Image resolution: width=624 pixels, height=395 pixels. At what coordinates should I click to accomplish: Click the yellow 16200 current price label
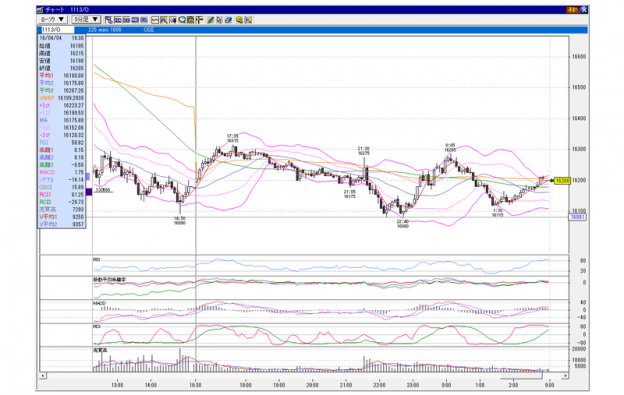pyautogui.click(x=562, y=181)
